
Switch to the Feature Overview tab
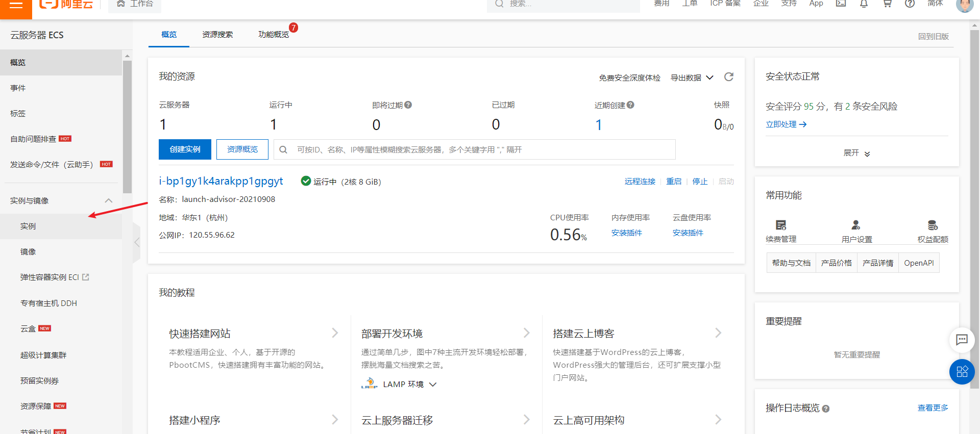pos(274,34)
